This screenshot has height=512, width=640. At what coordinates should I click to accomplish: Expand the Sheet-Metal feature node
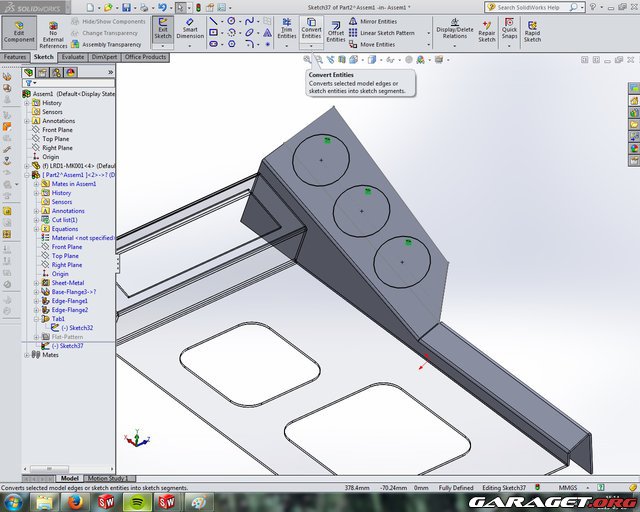coord(36,283)
